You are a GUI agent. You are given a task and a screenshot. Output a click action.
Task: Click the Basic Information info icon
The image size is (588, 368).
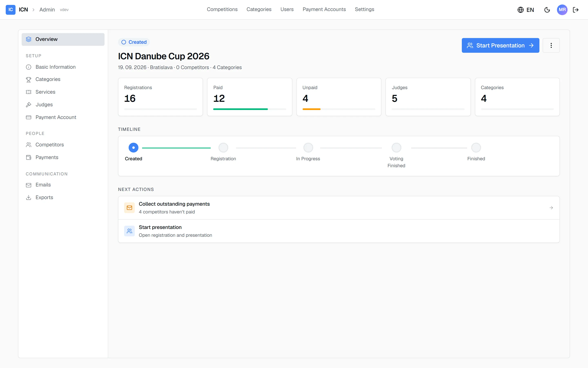[29, 67]
